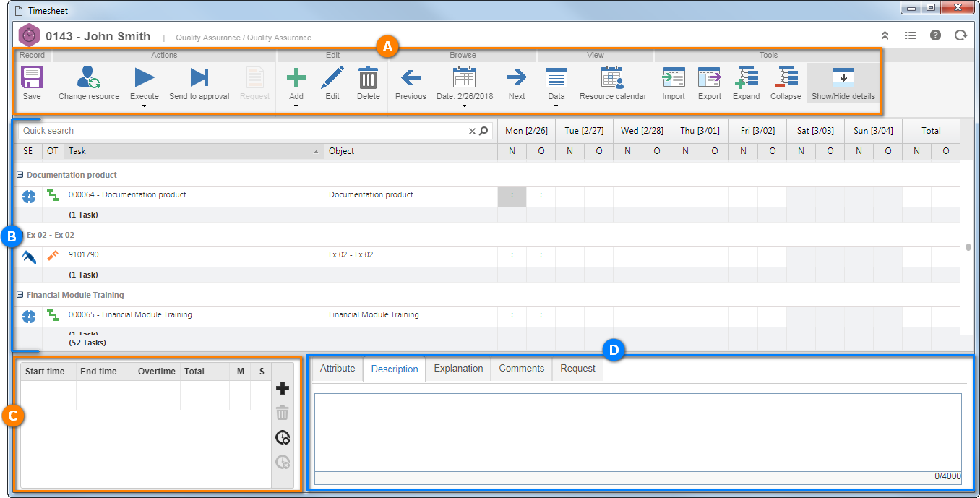The width and height of the screenshot is (980, 498).
Task: Click the OT column header
Action: 53,151
